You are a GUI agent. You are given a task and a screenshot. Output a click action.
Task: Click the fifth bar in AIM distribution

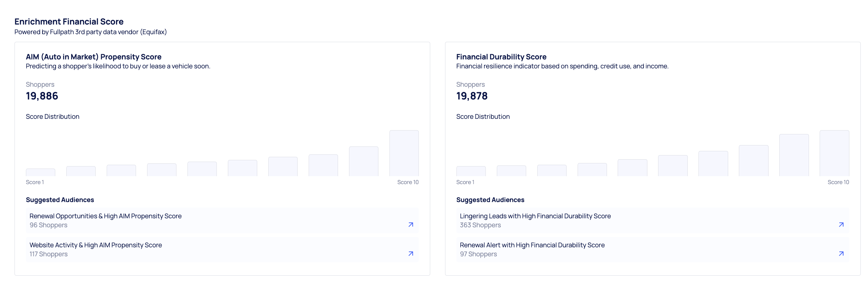tap(202, 169)
